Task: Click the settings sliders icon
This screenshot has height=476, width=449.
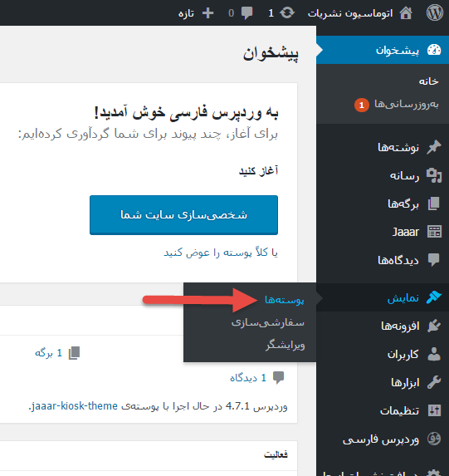Action: [x=434, y=410]
